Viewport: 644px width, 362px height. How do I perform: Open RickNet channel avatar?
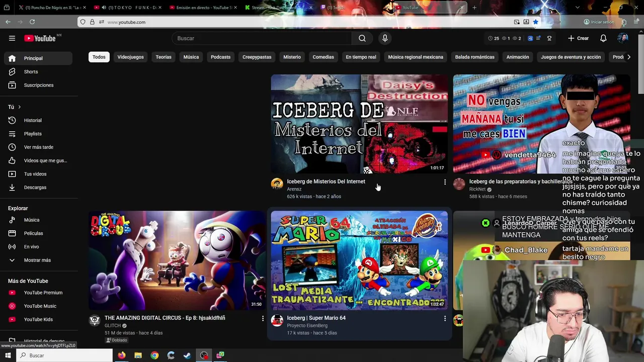[x=459, y=184]
